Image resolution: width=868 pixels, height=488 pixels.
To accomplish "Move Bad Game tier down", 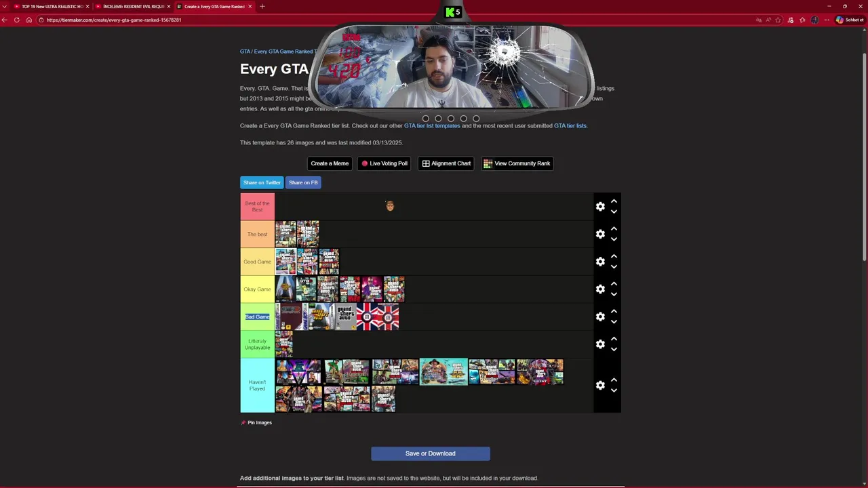I will (x=614, y=322).
